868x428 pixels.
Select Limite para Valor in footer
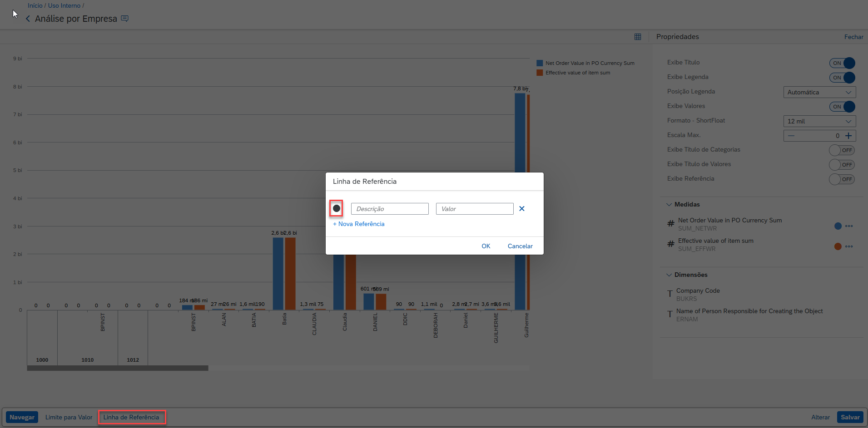pyautogui.click(x=69, y=417)
